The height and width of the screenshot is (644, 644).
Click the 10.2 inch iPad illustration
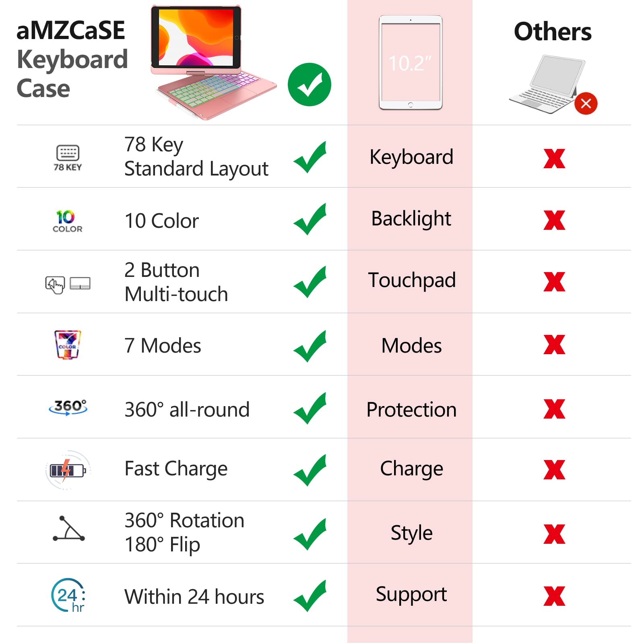(x=410, y=62)
